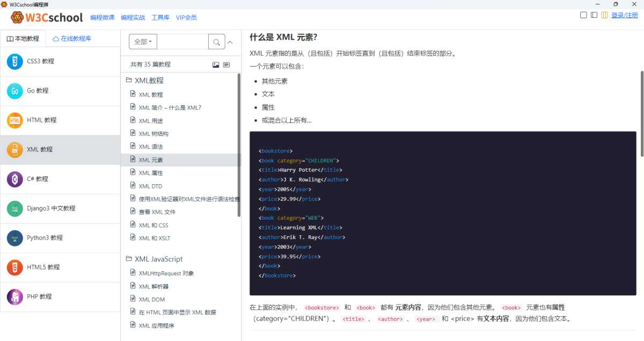The width and height of the screenshot is (644, 341).
Task: Open the 全部 filter dropdown
Action: (x=143, y=42)
